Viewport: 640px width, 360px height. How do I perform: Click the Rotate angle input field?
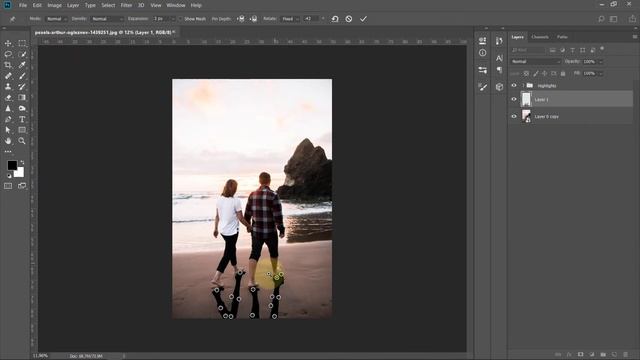(311, 19)
